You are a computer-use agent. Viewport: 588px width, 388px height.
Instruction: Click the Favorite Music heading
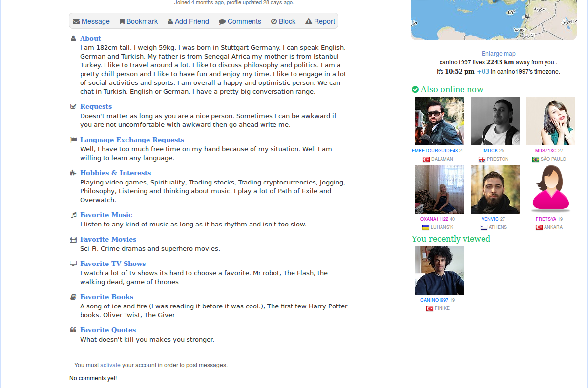click(106, 215)
